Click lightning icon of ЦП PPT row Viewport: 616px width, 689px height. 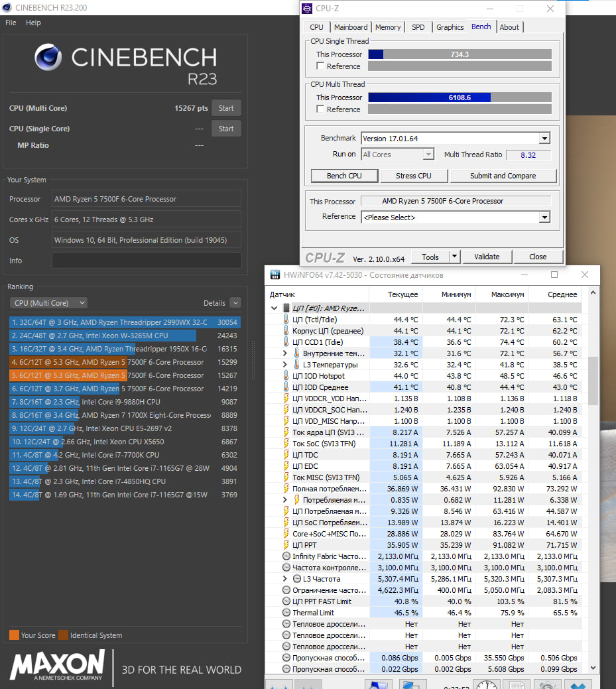[x=286, y=545]
